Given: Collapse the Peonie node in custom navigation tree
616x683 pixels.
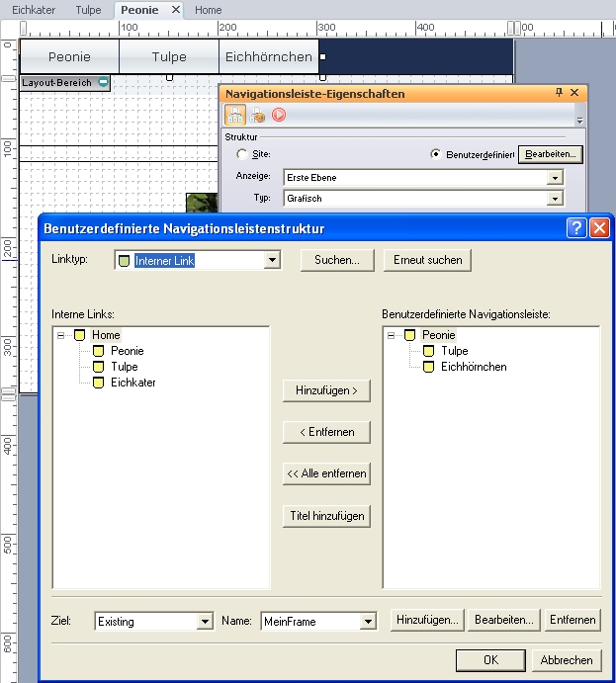Looking at the screenshot, I should click(391, 335).
